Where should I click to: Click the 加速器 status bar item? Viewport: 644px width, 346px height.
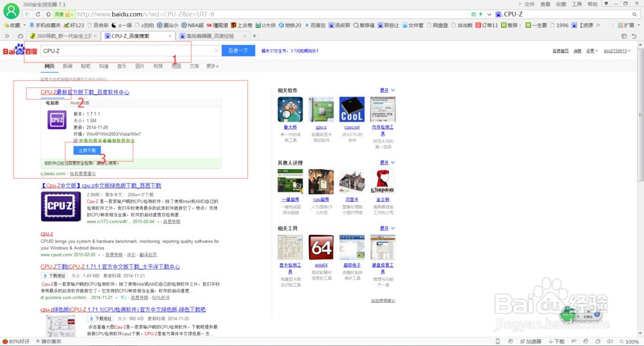pyautogui.click(x=530, y=341)
